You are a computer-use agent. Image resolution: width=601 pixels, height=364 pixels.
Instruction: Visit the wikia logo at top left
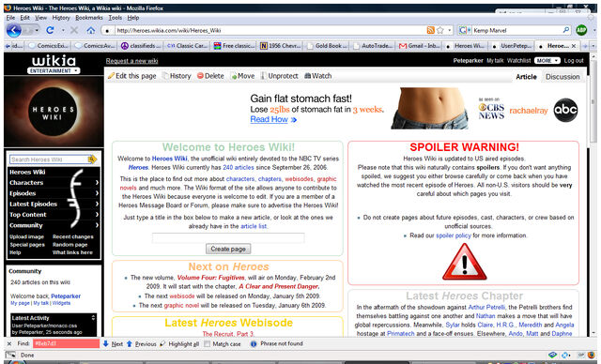coord(54,60)
